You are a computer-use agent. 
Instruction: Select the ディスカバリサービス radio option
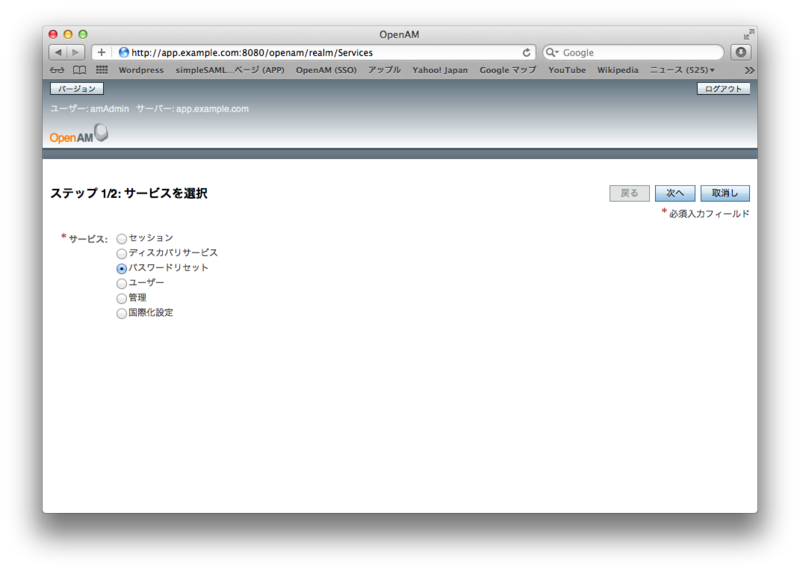pyautogui.click(x=122, y=254)
